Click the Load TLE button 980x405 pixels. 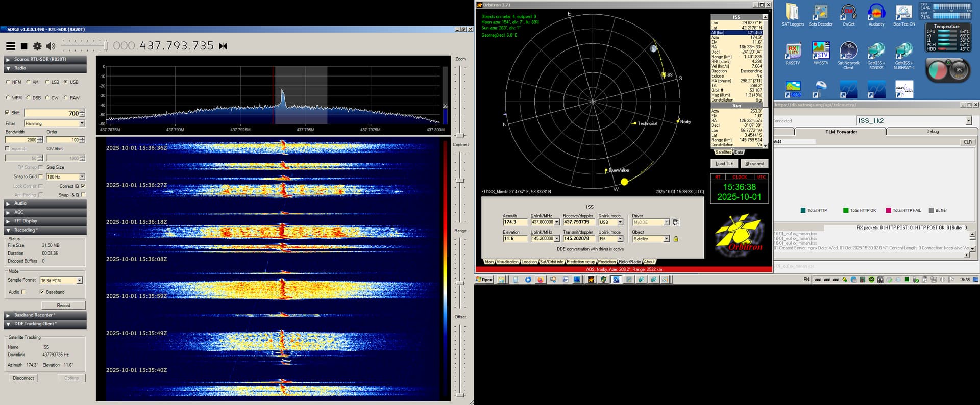coord(724,164)
